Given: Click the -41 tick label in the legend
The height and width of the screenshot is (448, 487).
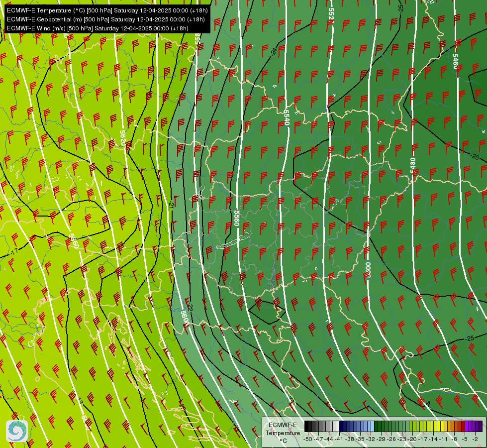Looking at the screenshot, I should click(339, 439).
